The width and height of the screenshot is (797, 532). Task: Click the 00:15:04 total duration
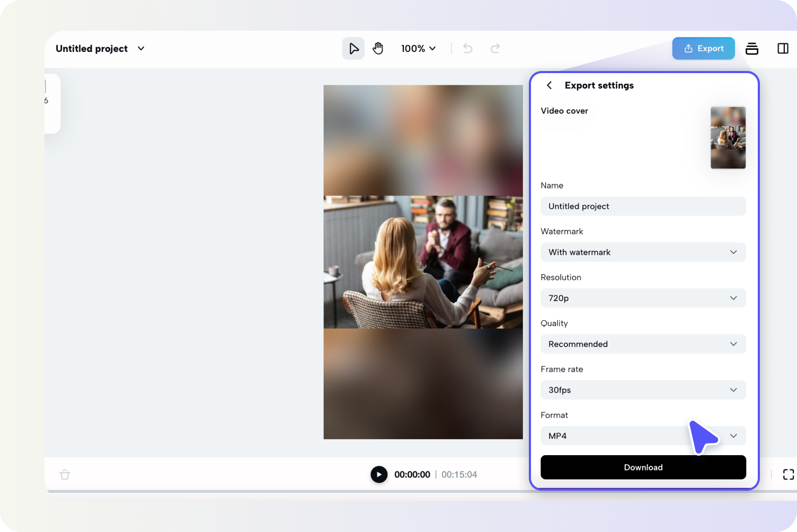(459, 475)
